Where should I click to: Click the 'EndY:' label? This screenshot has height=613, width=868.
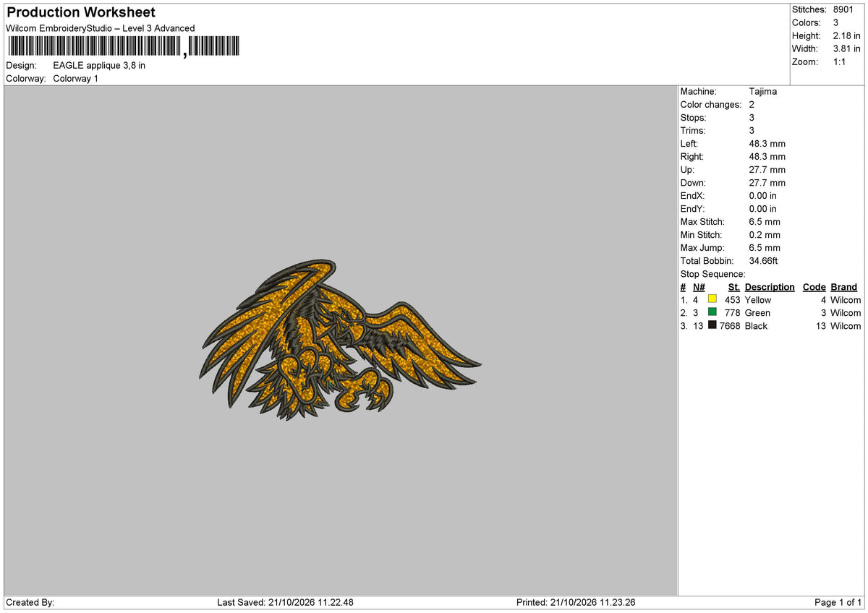[x=693, y=208]
